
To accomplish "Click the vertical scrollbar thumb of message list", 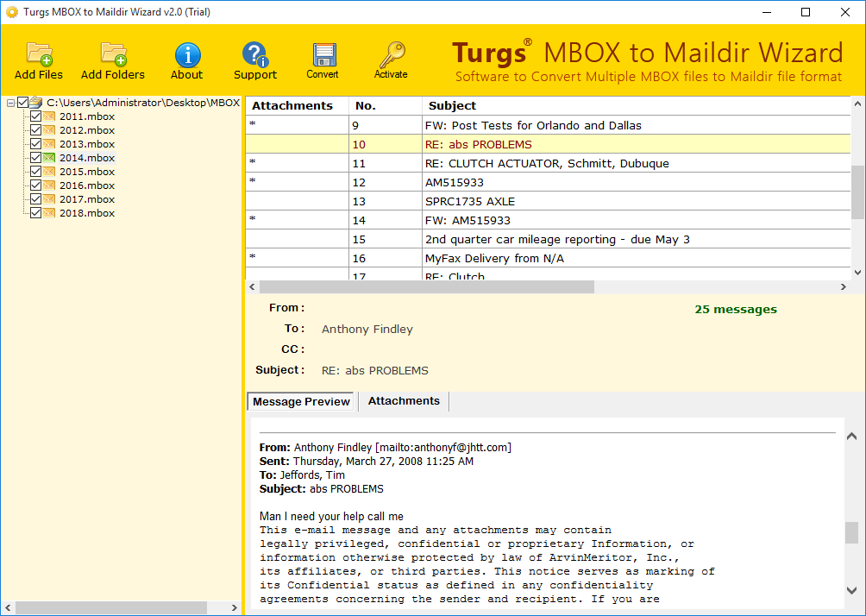I will pyautogui.click(x=857, y=192).
